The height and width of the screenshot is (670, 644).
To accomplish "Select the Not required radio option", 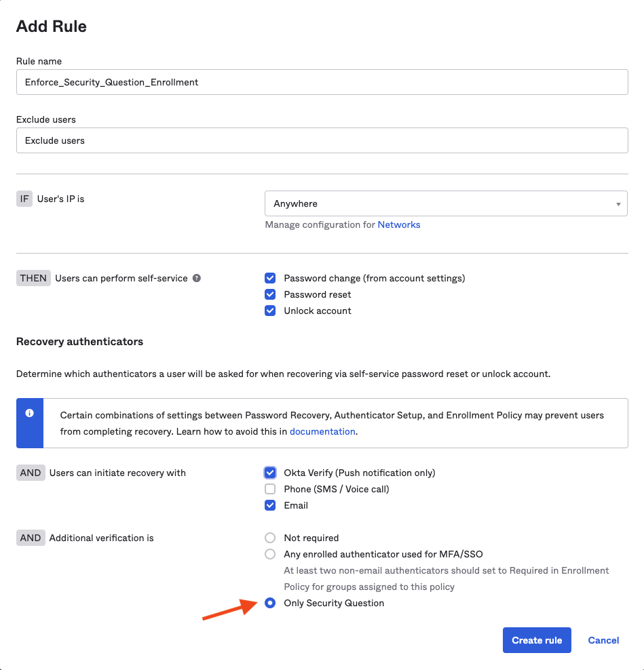I will [270, 538].
